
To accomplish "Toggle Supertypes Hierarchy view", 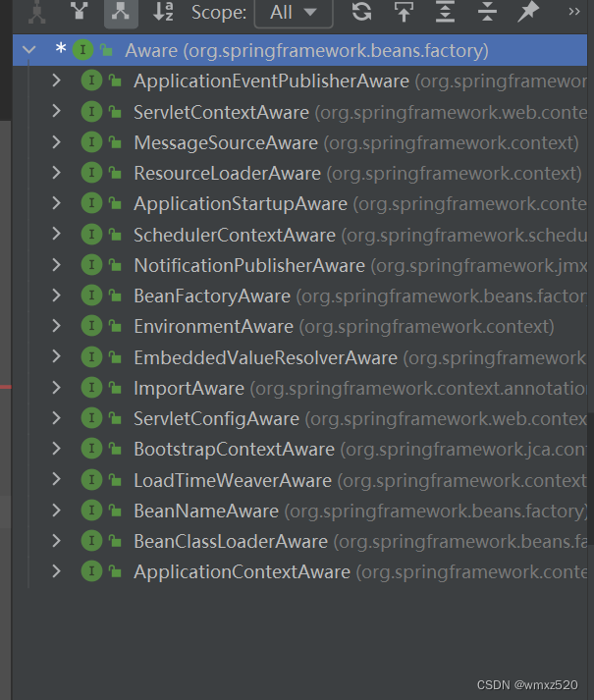I will point(80,11).
